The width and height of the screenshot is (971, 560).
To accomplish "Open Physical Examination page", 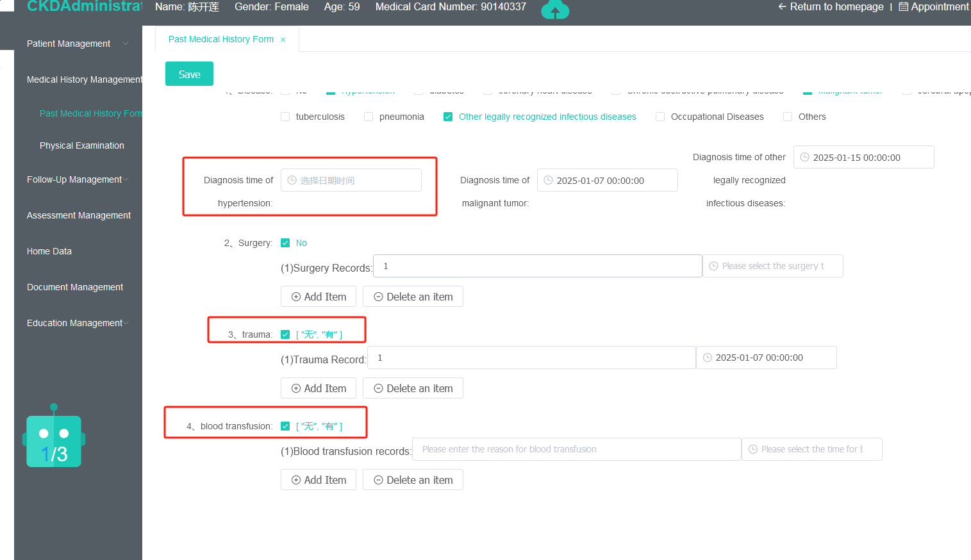I will click(x=82, y=145).
